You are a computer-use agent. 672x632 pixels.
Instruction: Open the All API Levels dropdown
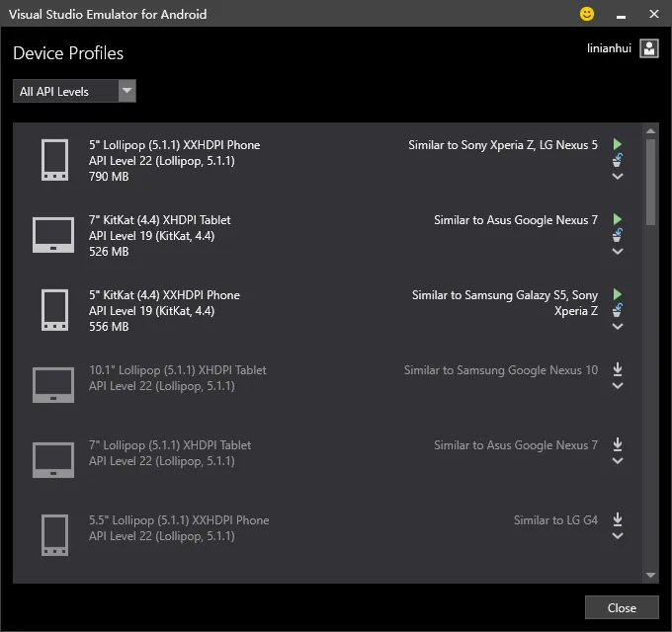click(x=75, y=92)
